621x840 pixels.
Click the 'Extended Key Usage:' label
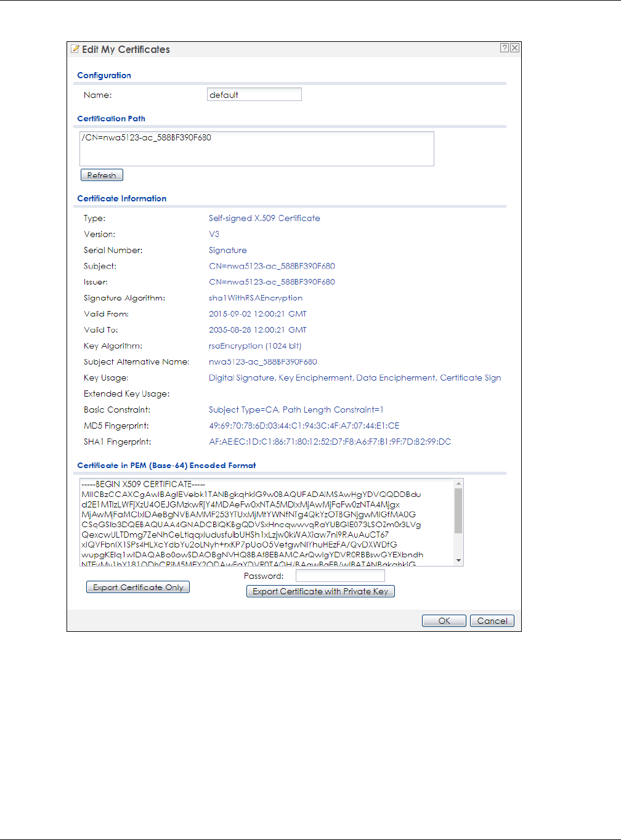tap(127, 394)
